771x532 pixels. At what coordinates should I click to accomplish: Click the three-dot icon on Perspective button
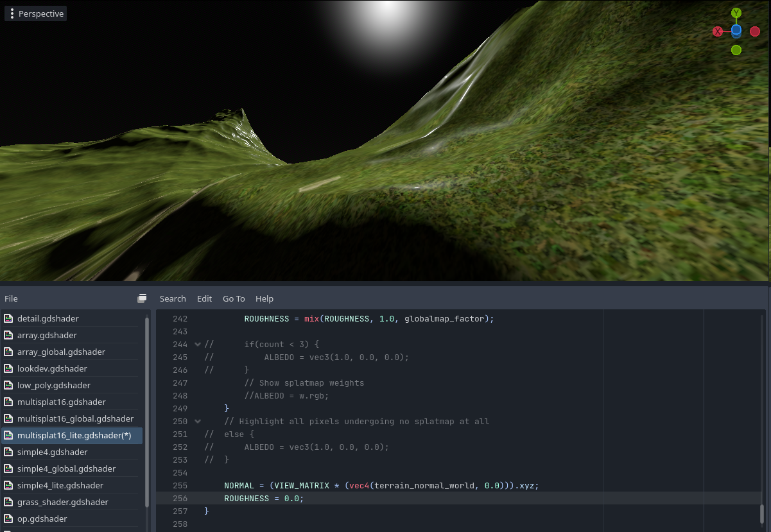(12, 13)
